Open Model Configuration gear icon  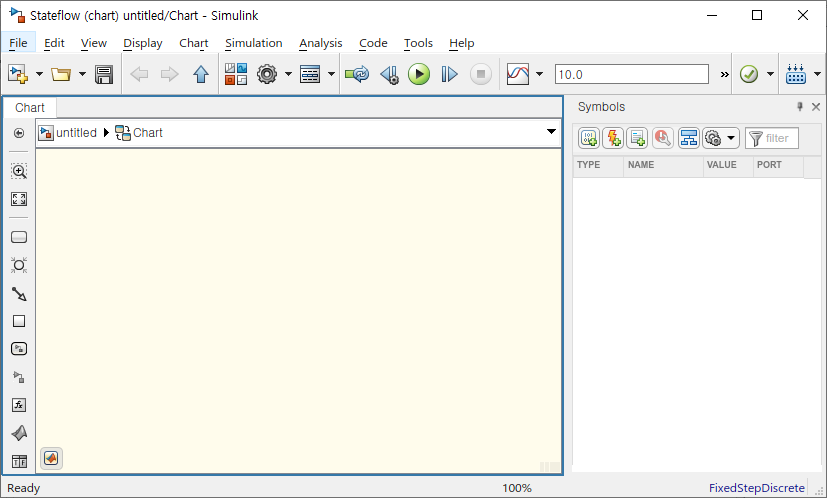pyautogui.click(x=267, y=74)
